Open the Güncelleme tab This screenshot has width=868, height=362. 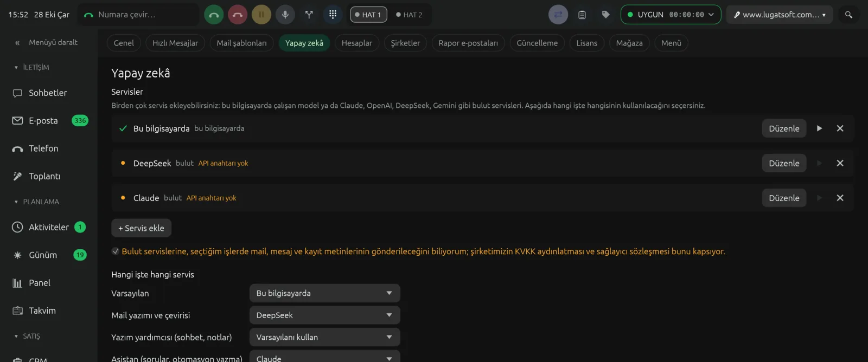[x=537, y=43]
